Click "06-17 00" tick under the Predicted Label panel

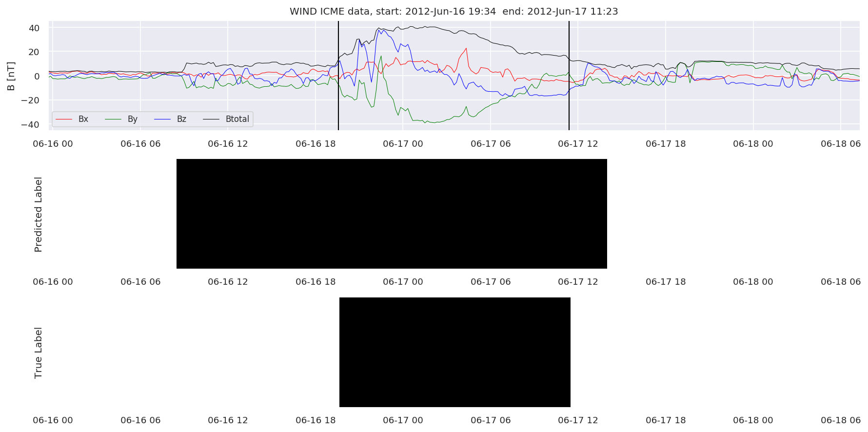(x=403, y=282)
